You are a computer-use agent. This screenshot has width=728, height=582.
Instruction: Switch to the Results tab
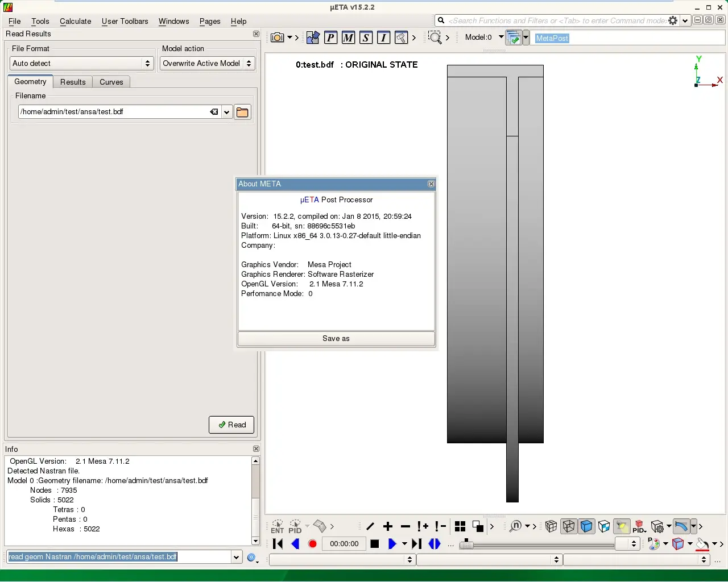[73, 82]
